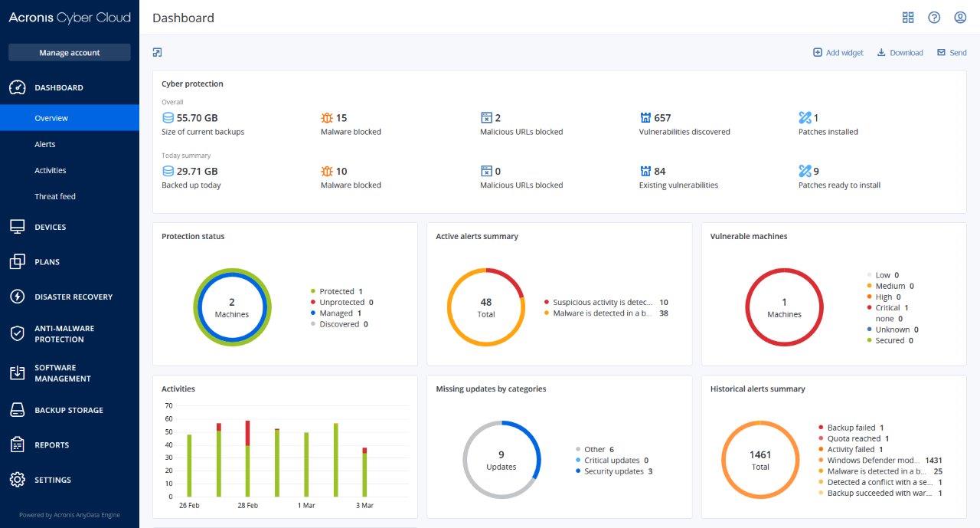This screenshot has height=528, width=980.
Task: Select the Plans icon in the sidebar
Action: [17, 261]
